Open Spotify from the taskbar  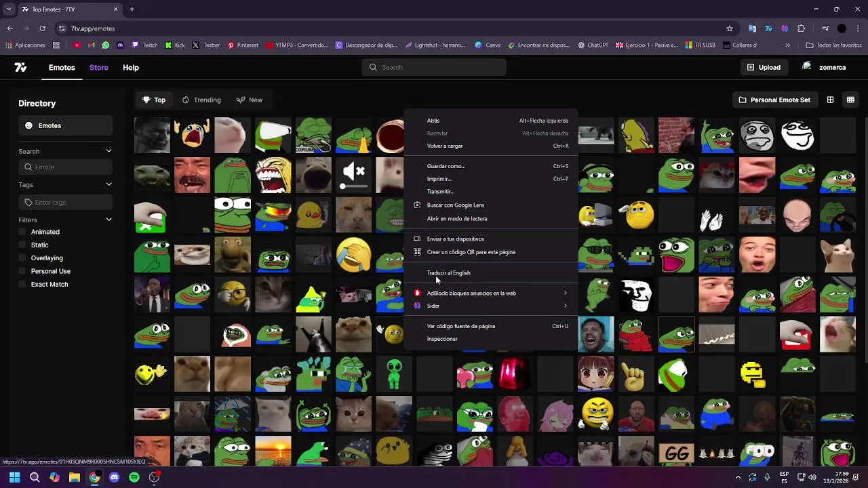click(x=134, y=477)
